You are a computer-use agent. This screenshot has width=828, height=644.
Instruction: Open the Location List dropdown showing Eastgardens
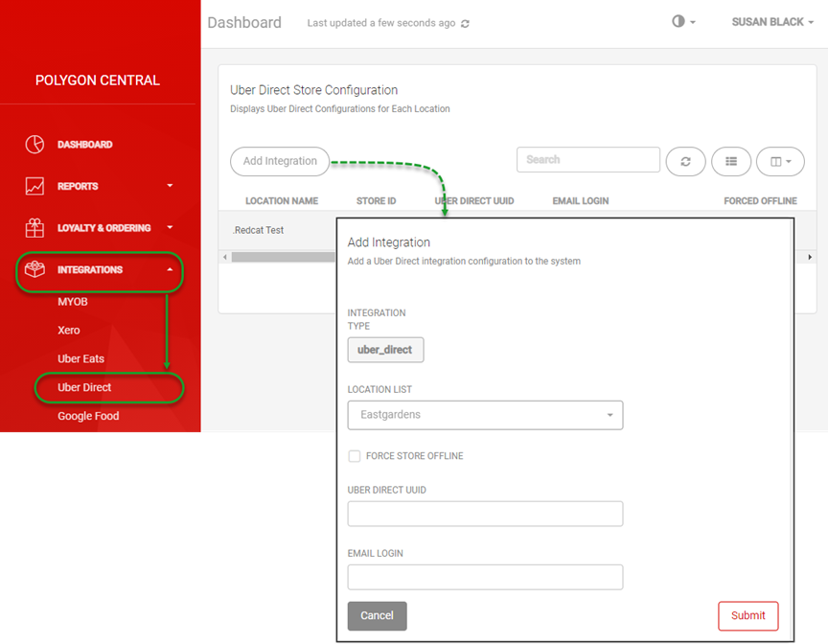click(485, 415)
